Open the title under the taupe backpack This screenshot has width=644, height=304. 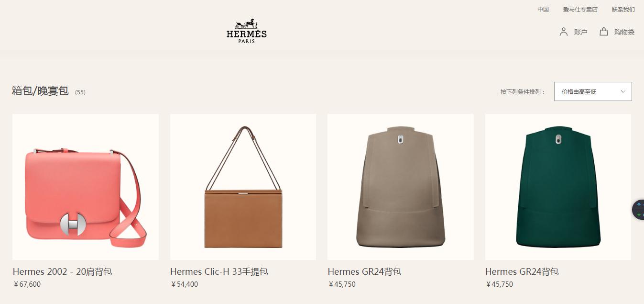coord(364,272)
